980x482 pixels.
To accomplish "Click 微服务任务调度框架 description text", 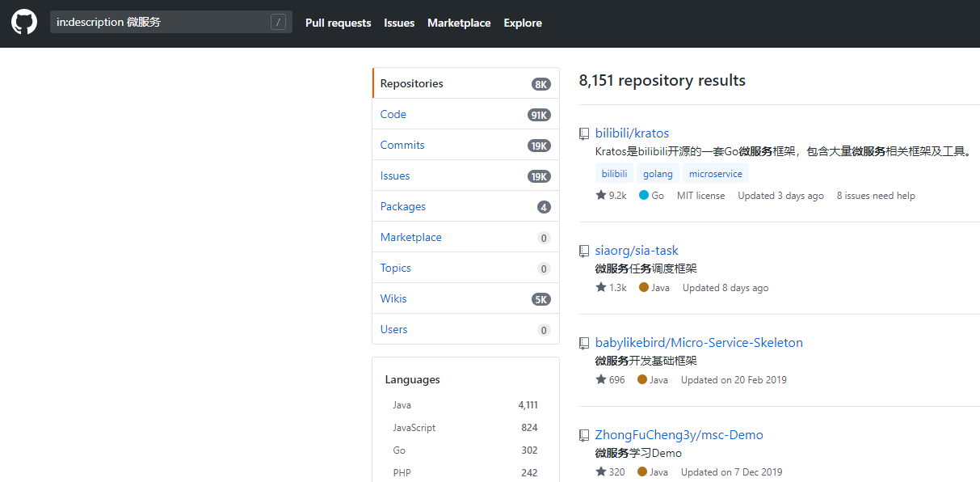I will click(x=646, y=268).
